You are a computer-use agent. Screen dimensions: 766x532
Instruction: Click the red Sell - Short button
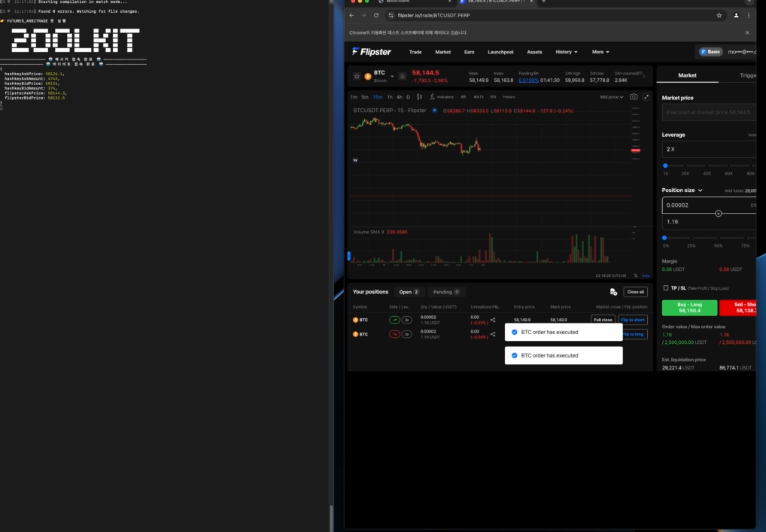coord(737,308)
